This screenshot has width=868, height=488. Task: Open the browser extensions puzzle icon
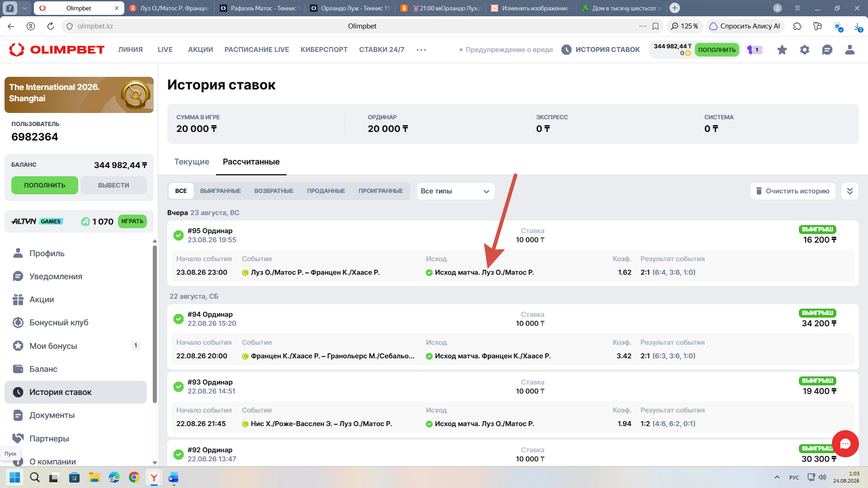[797, 26]
